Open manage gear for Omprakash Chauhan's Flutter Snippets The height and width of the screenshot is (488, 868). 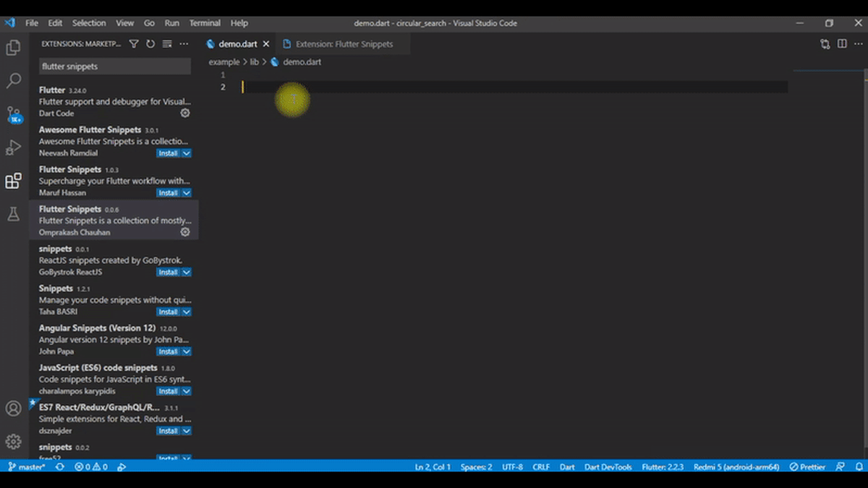click(185, 232)
